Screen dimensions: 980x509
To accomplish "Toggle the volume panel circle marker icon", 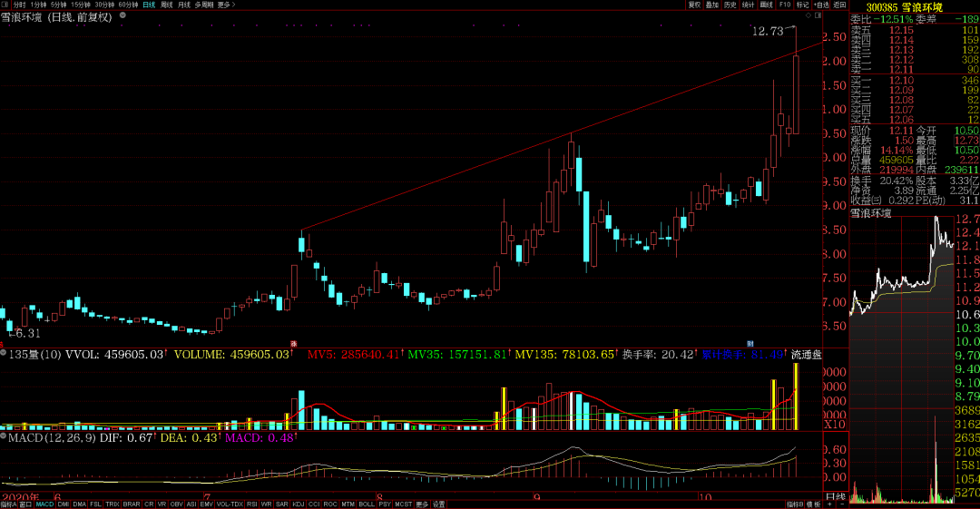I will coord(4,353).
